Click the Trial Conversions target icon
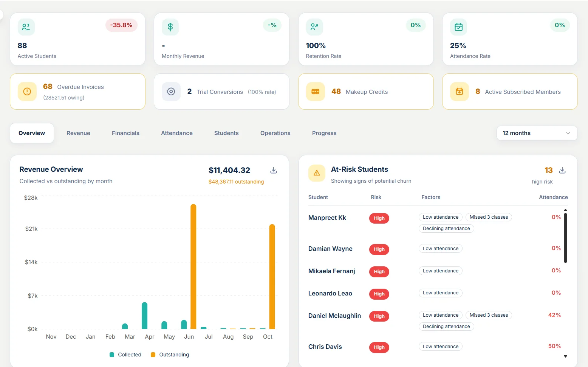Screen dimensions: 588x367 171,92
